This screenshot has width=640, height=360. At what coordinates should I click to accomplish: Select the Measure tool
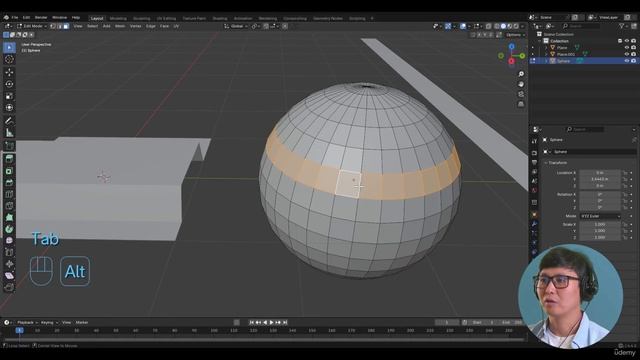(9, 133)
